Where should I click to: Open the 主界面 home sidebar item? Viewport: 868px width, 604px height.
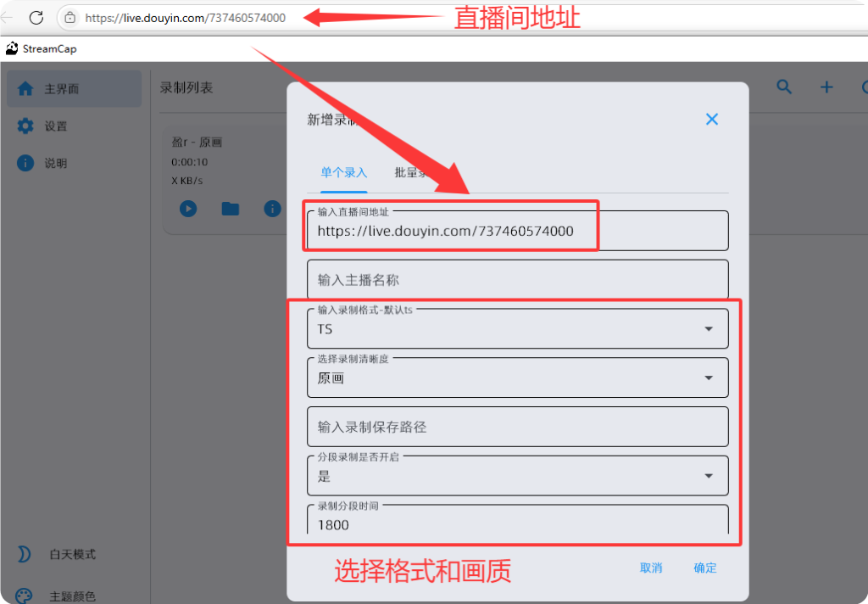point(75,89)
